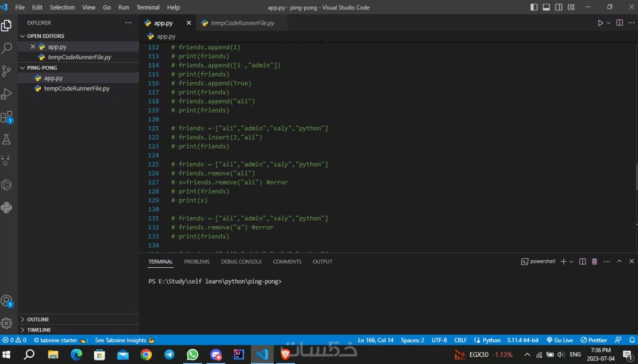Open the new terminal profile dropdown

tap(571, 262)
